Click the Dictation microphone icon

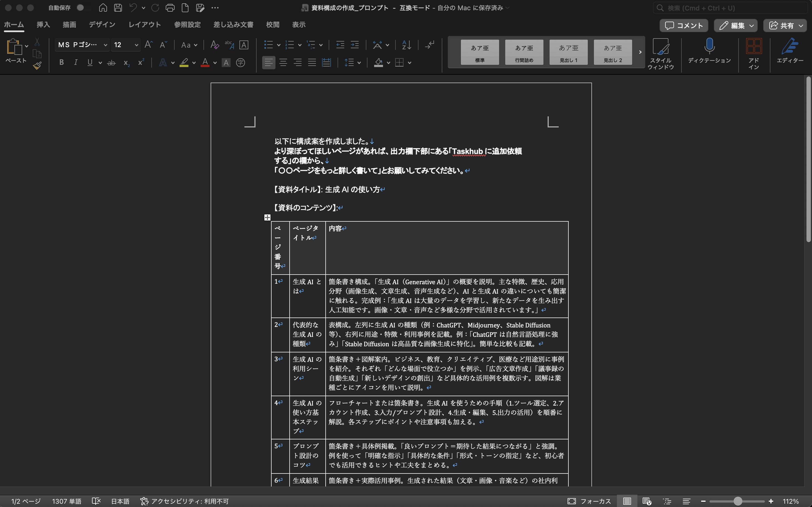tap(709, 46)
